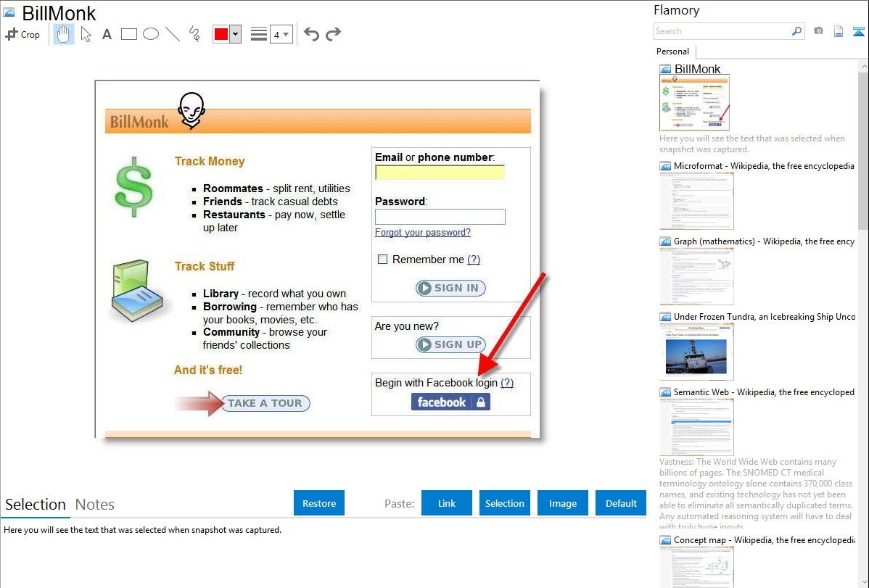
Task: Click the scrollbar down arrow
Action: [x=863, y=581]
